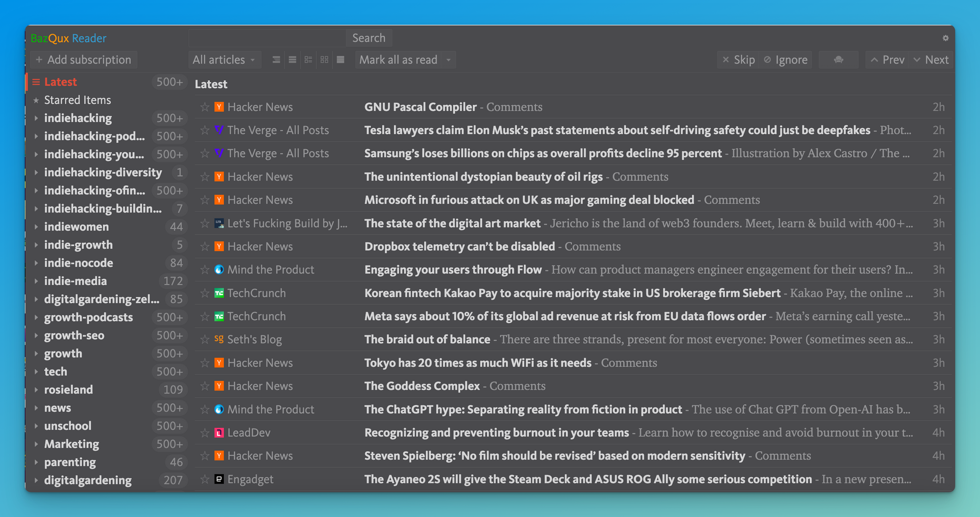980x517 pixels.
Task: Select the first list view mode icon
Action: pos(276,60)
